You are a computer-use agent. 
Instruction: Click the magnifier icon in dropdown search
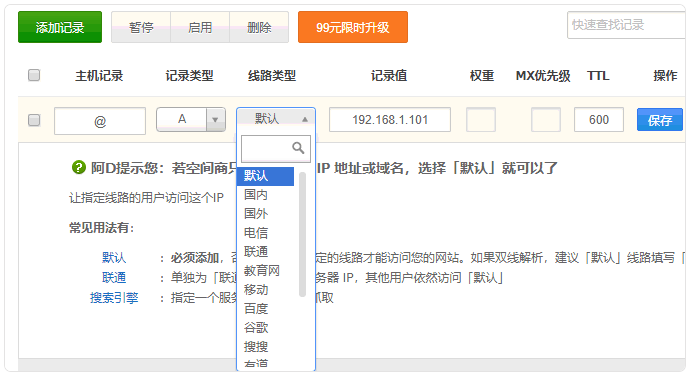298,148
